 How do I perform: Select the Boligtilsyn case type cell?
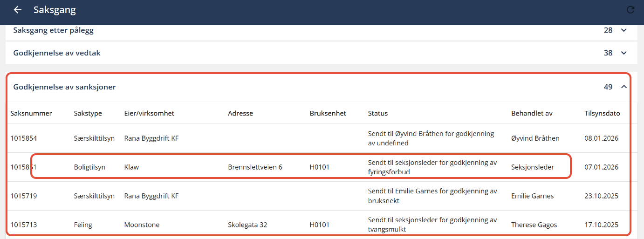point(89,167)
